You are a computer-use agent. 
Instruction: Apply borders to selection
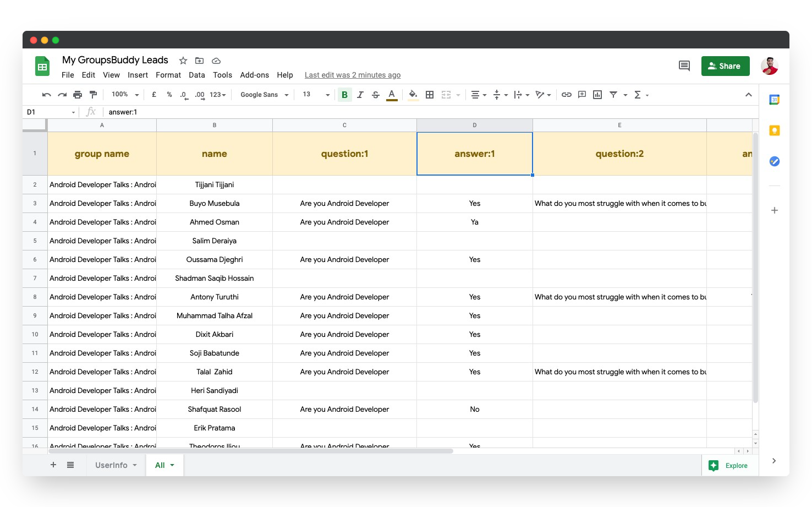click(x=430, y=94)
